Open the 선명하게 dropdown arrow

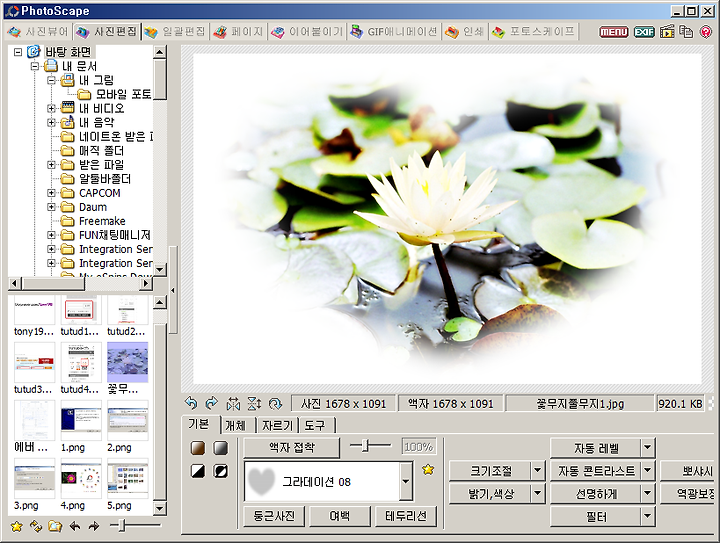click(647, 493)
